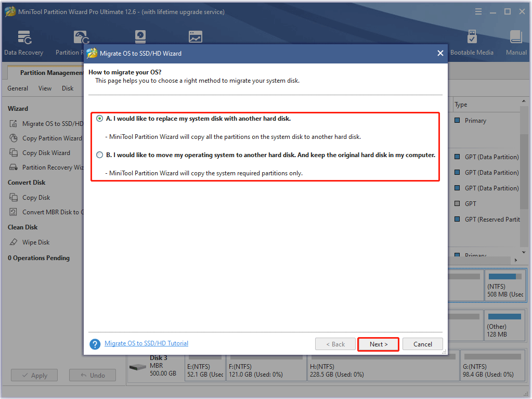Click the blue square beside GPT (Reserved Partition)
This screenshot has height=399, width=532.
(x=457, y=219)
